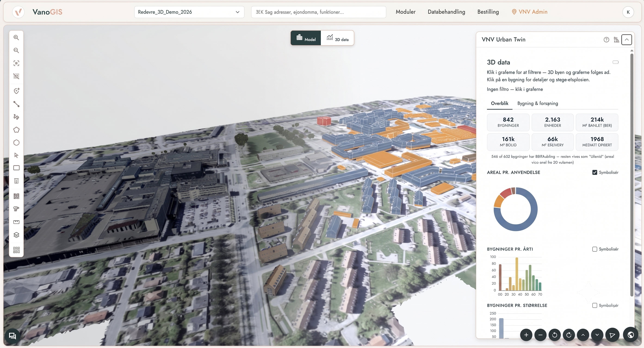
Task: Click the minus zoom button on the map controls
Action: pos(540,335)
